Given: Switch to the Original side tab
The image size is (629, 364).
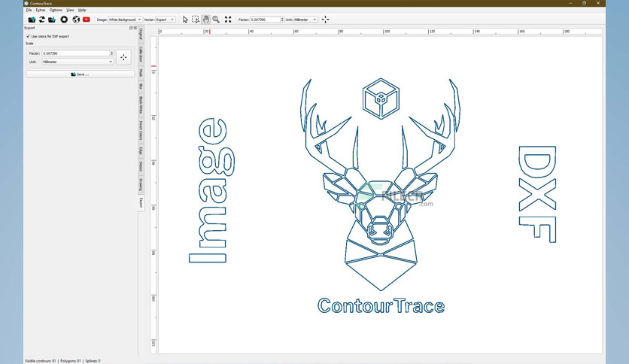Looking at the screenshot, I should (141, 35).
